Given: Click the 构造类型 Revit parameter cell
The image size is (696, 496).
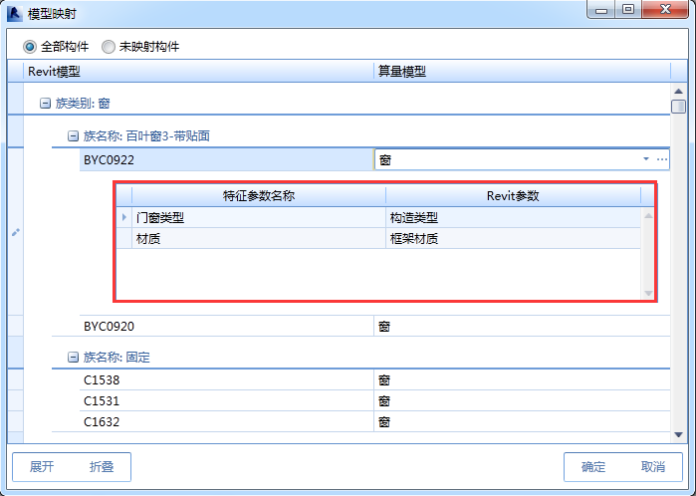Looking at the screenshot, I should [x=513, y=218].
